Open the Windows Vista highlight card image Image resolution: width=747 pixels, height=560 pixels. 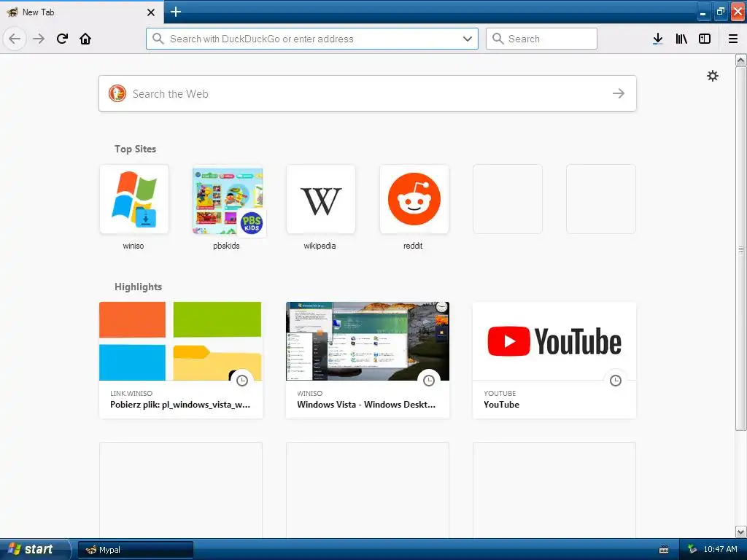coord(368,341)
